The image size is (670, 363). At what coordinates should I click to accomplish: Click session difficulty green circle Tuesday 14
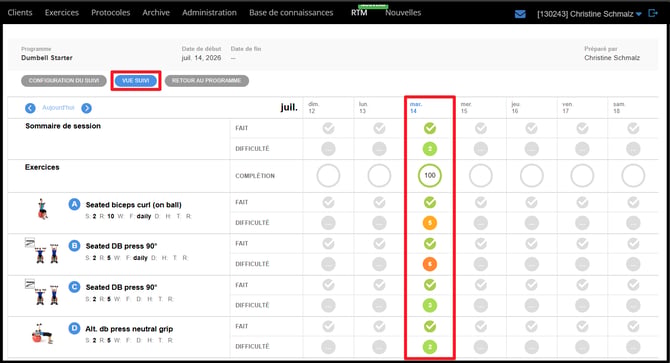(x=430, y=149)
